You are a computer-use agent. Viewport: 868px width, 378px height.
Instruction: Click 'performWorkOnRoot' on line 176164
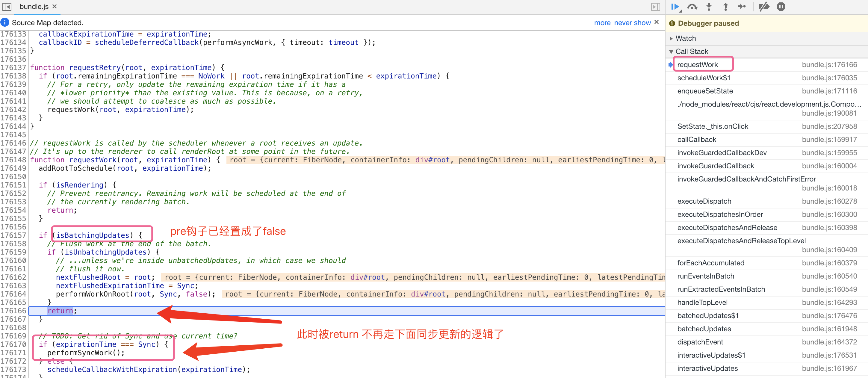point(93,294)
